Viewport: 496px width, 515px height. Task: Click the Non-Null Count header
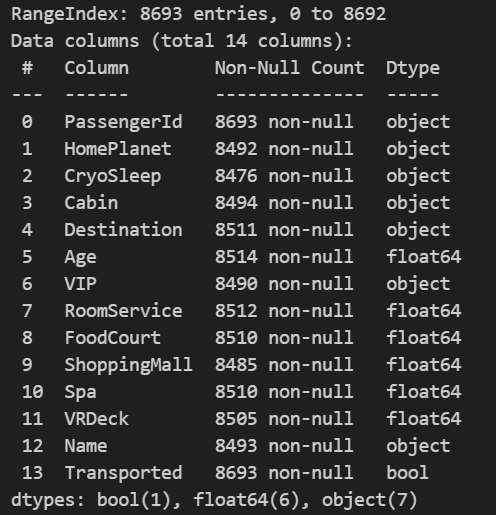(289, 68)
